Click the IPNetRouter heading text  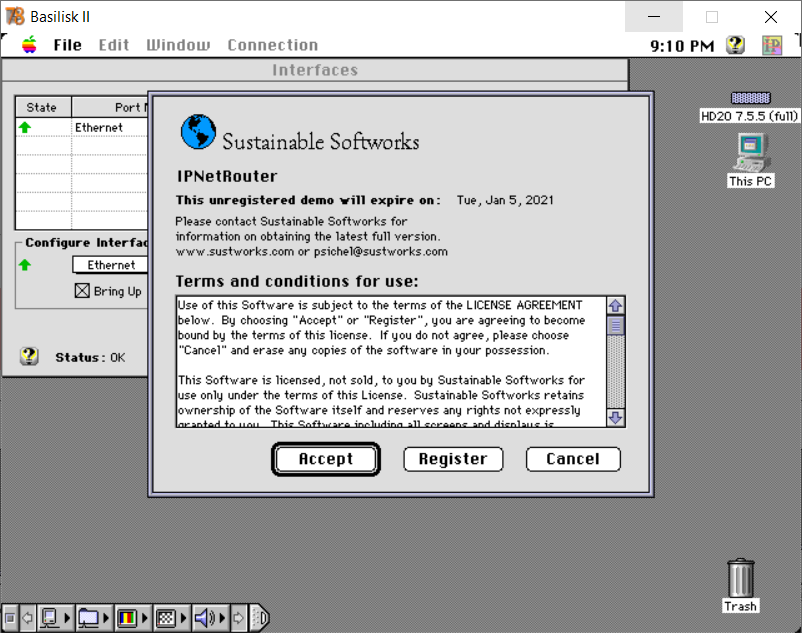click(x=227, y=176)
